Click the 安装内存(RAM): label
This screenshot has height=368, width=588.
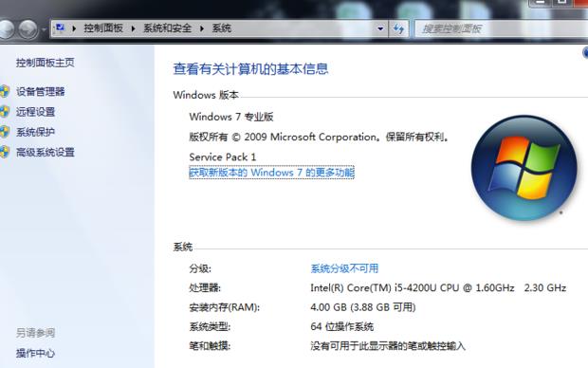pos(224,307)
